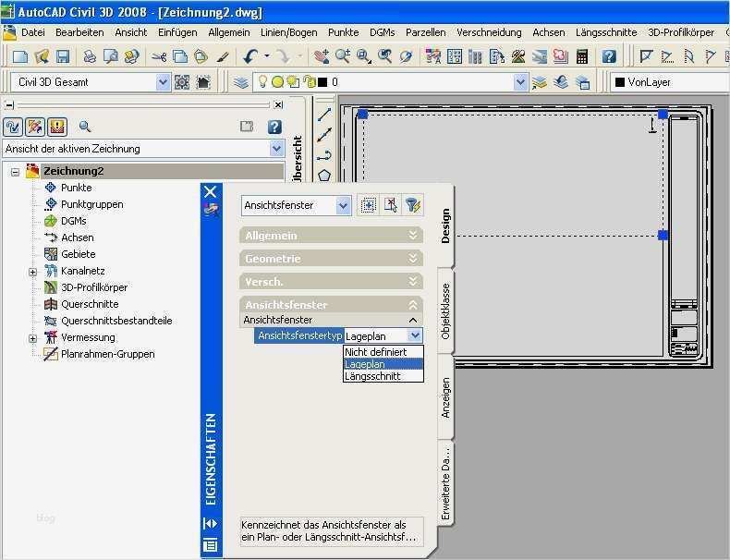Expand the Kanalnetz tree node
The height and width of the screenshot is (560, 730).
tap(33, 272)
